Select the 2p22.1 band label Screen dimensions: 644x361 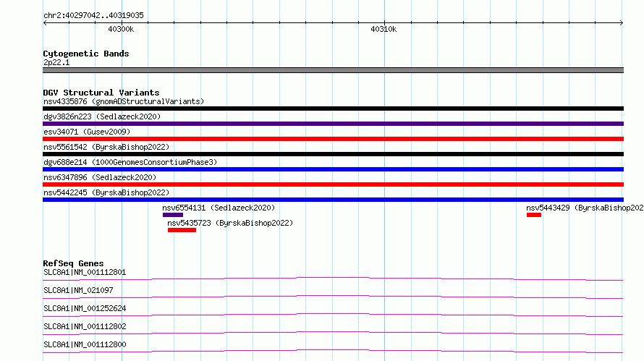(x=56, y=62)
